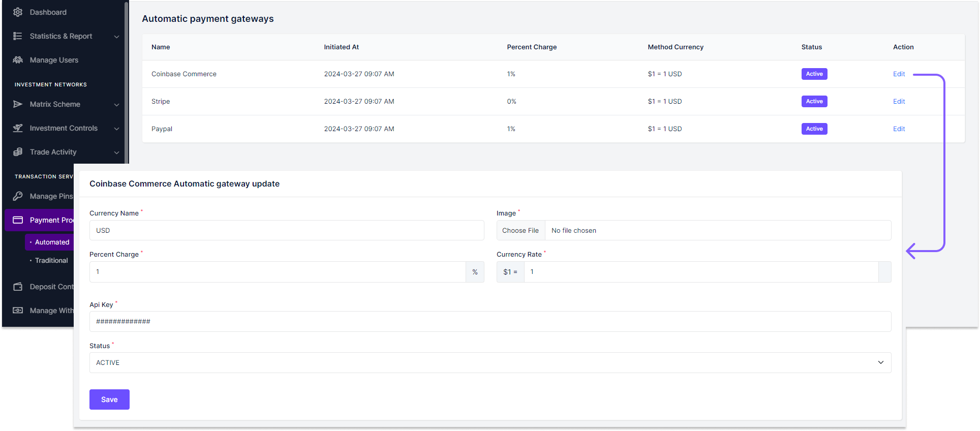Open the Dashboard gear icon
Image resolution: width=980 pixels, height=431 pixels.
pos(18,12)
